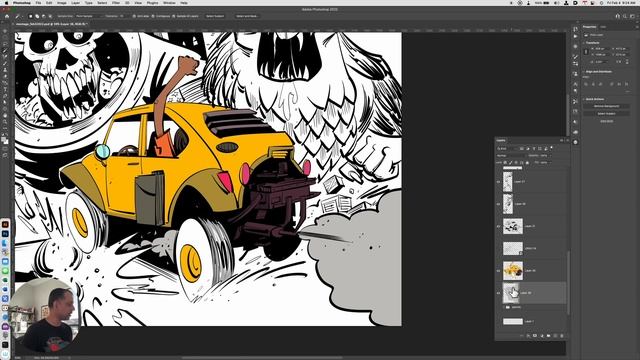Click the Add Layer Style fx icon
This screenshot has height=360, width=640.
click(x=528, y=336)
